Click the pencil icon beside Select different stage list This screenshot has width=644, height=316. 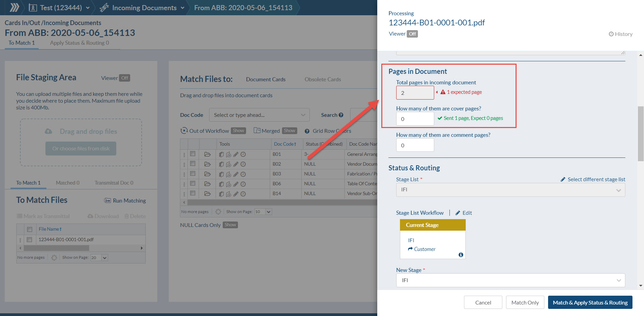[563, 179]
